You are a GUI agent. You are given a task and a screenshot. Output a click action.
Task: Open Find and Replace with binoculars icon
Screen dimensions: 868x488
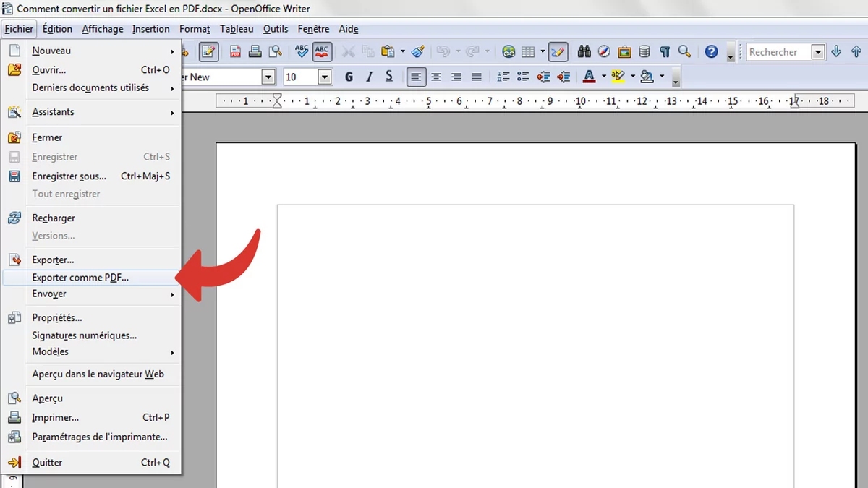coord(583,52)
